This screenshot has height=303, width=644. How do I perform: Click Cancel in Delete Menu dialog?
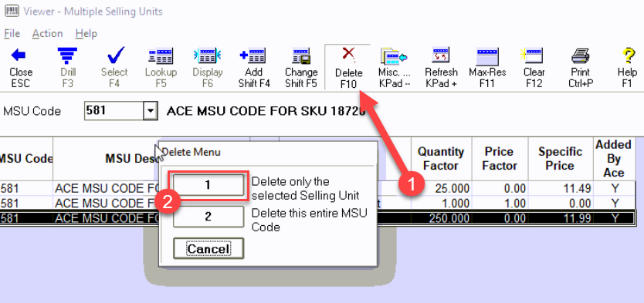click(208, 248)
